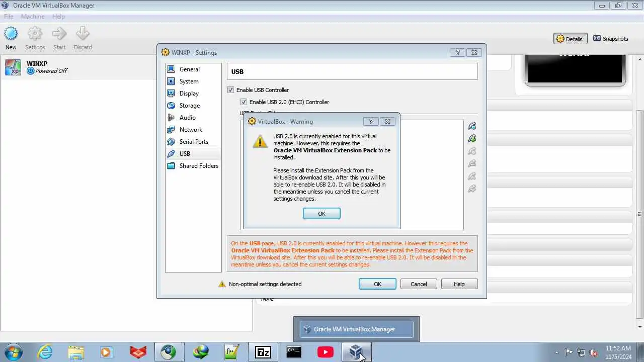The width and height of the screenshot is (644, 362).
Task: Toggle the Enable USB Controller checkbox
Action: [231, 90]
